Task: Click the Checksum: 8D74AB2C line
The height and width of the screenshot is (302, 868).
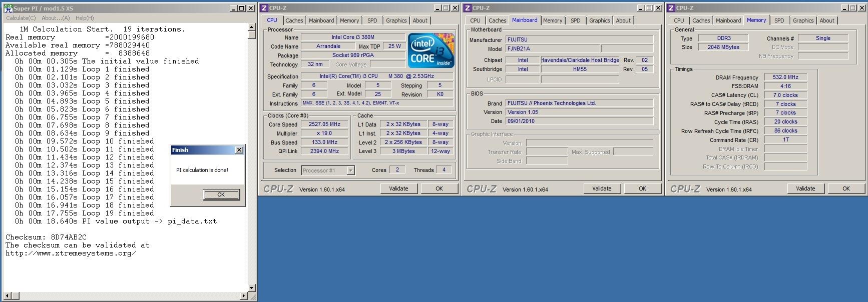Action: 46,237
